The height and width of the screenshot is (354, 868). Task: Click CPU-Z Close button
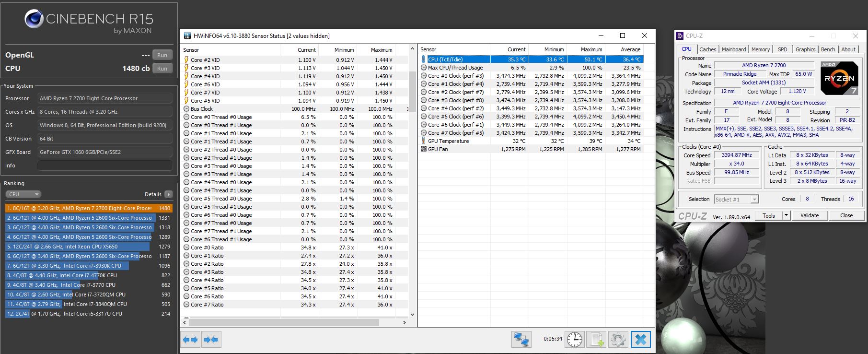tap(846, 216)
